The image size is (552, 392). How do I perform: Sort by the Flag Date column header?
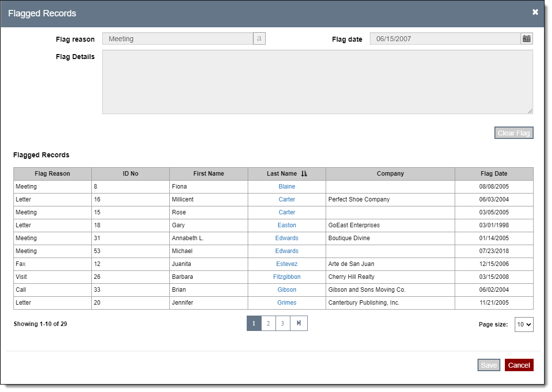[x=493, y=174]
